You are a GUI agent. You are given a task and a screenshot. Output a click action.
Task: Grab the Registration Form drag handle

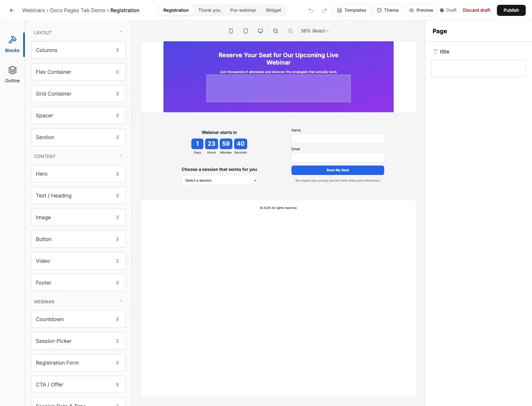click(x=117, y=363)
